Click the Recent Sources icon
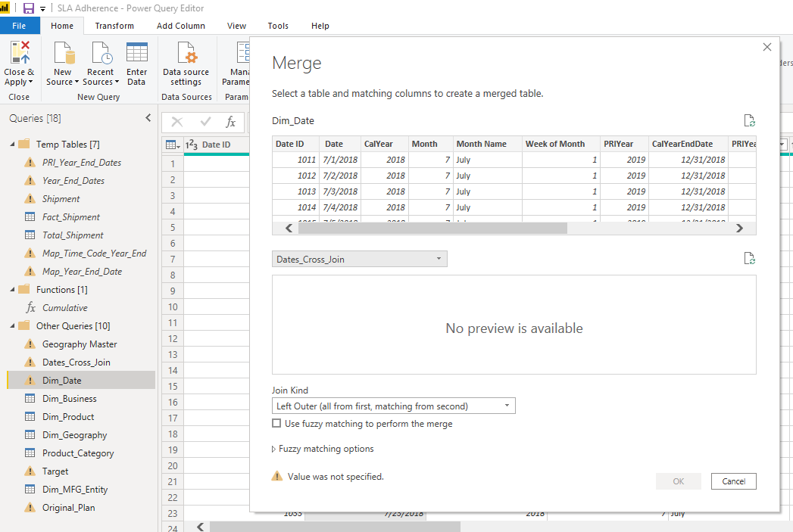 click(x=101, y=53)
